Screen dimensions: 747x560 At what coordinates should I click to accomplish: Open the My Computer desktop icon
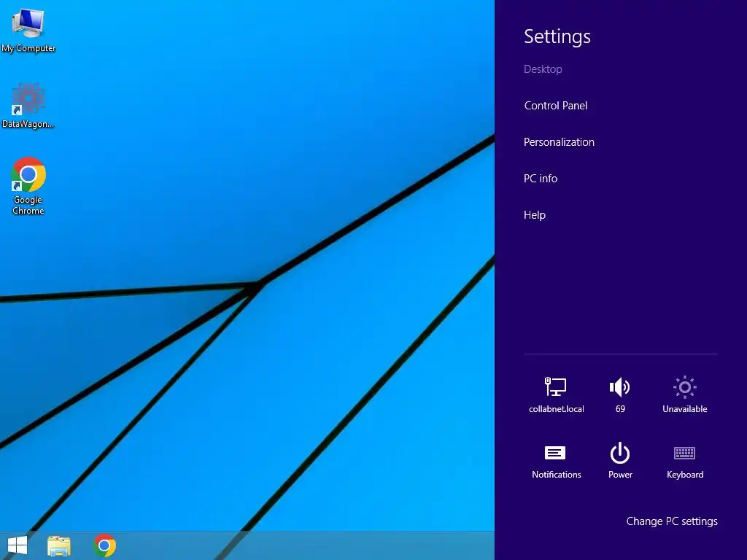(28, 30)
